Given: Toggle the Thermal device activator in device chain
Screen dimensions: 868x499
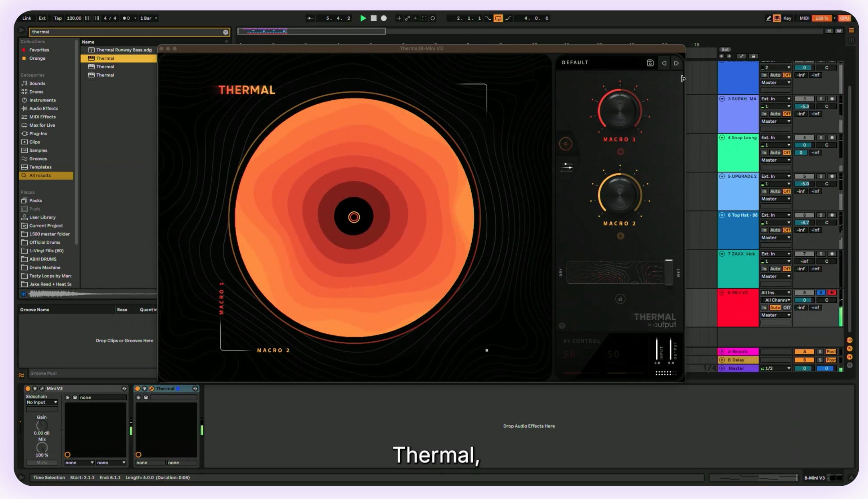Looking at the screenshot, I should tap(138, 389).
